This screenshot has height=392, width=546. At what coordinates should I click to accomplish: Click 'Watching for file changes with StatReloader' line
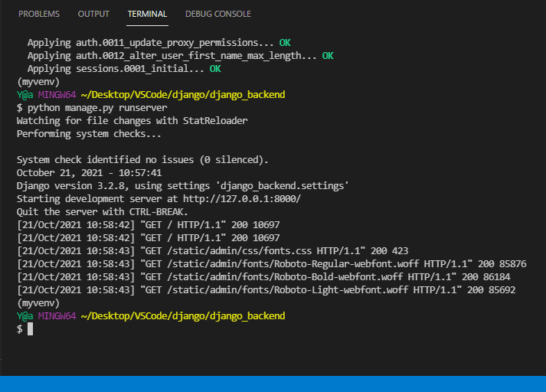(132, 121)
